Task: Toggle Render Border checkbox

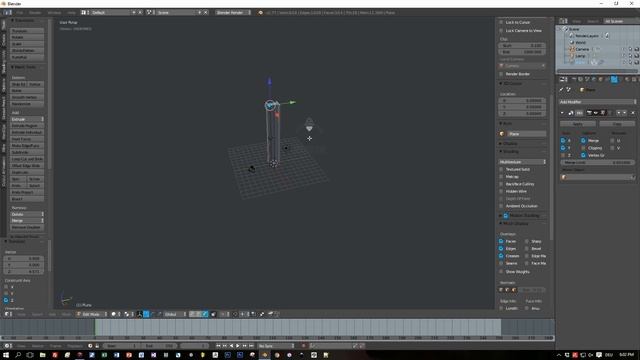Action: pyautogui.click(x=501, y=74)
